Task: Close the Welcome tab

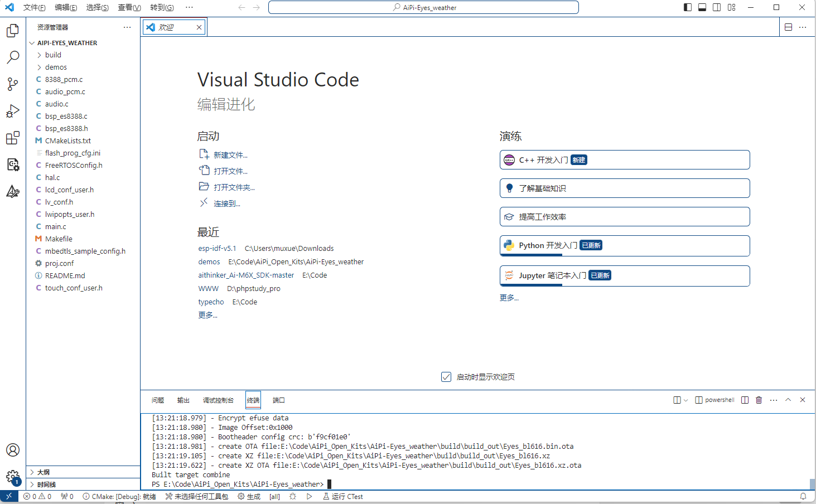Action: [199, 27]
